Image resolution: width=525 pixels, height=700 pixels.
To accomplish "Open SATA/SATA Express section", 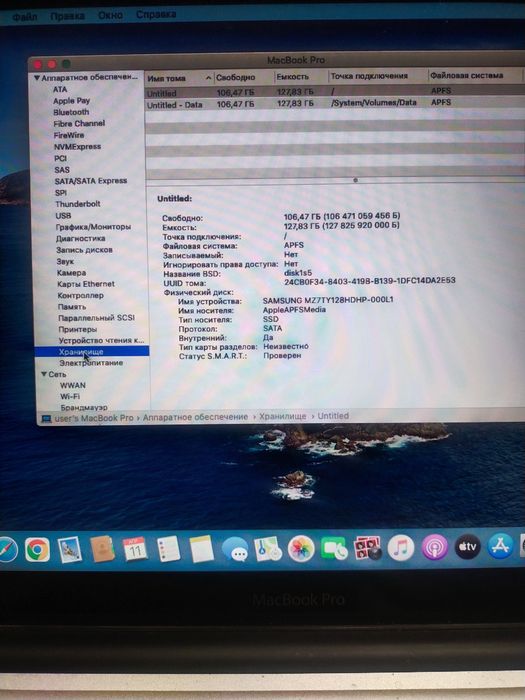I will click(91, 181).
